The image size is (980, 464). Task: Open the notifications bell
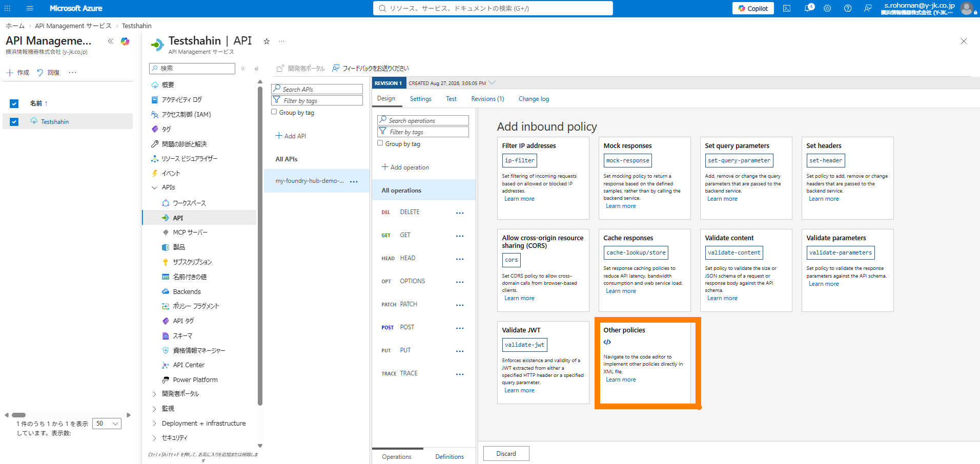[808, 8]
